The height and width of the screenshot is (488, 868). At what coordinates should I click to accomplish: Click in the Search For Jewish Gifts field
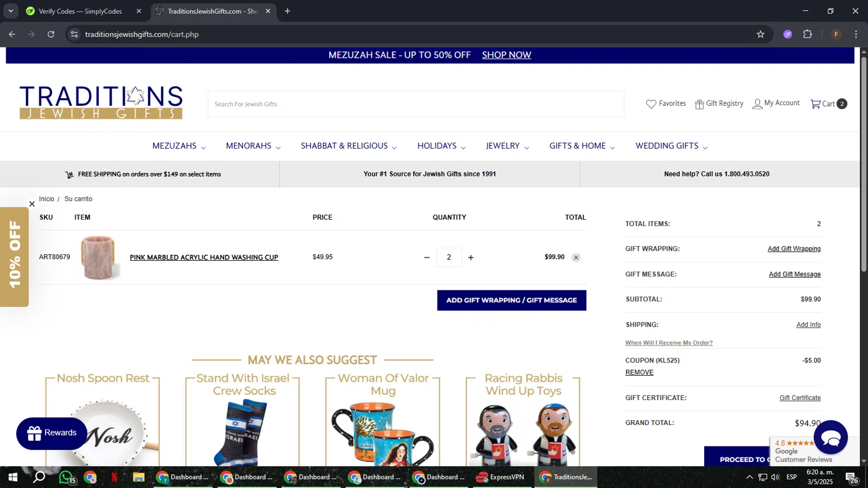point(415,104)
